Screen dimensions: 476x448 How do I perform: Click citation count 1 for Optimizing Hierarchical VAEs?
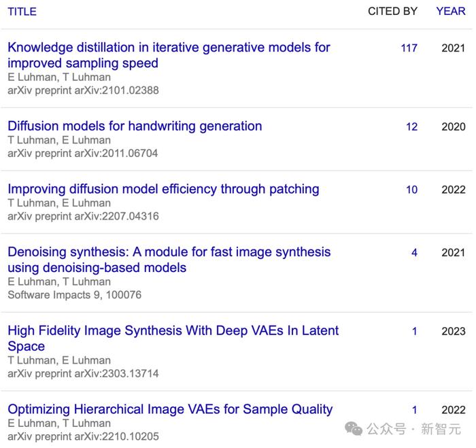point(414,410)
